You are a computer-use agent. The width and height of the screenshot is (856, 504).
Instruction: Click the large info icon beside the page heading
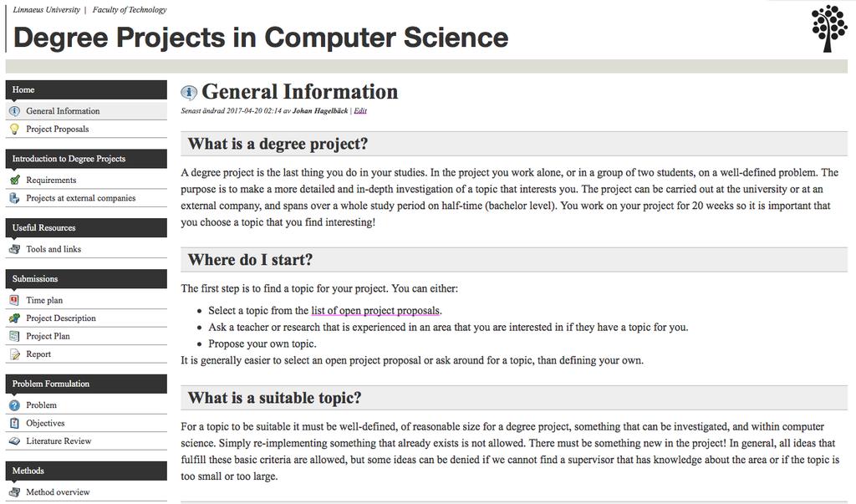[x=189, y=93]
